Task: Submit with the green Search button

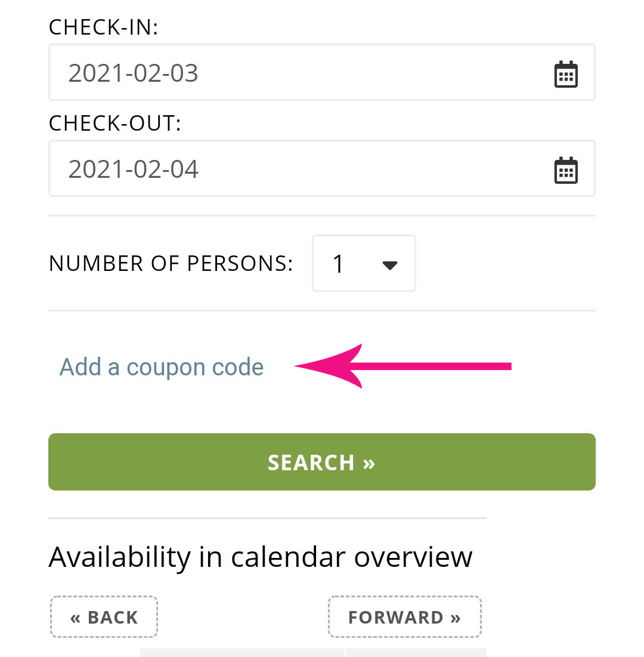Action: tap(321, 462)
